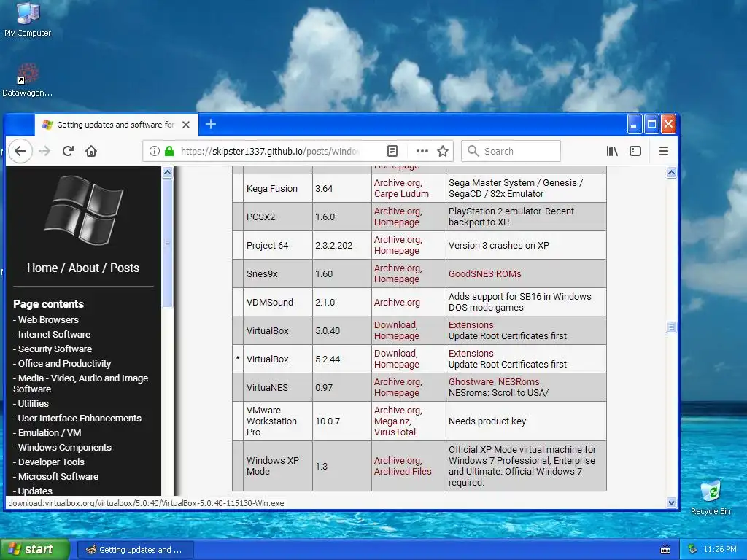Select the Snes9x name cell
The image size is (747, 560).
(278, 274)
